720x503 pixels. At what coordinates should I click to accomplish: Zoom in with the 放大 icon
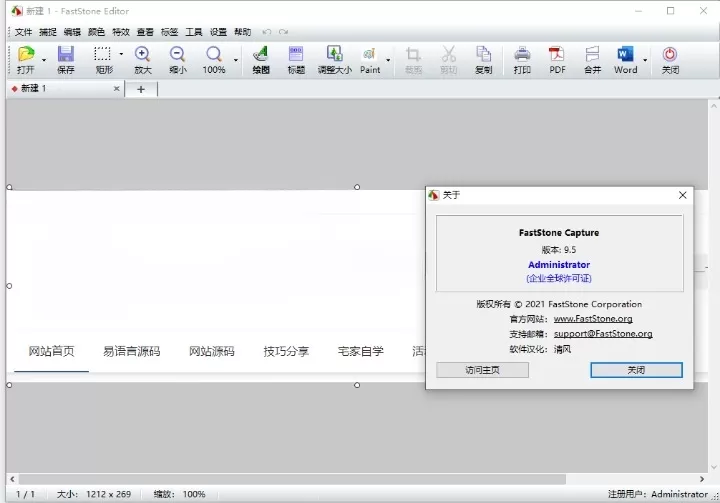pyautogui.click(x=142, y=60)
